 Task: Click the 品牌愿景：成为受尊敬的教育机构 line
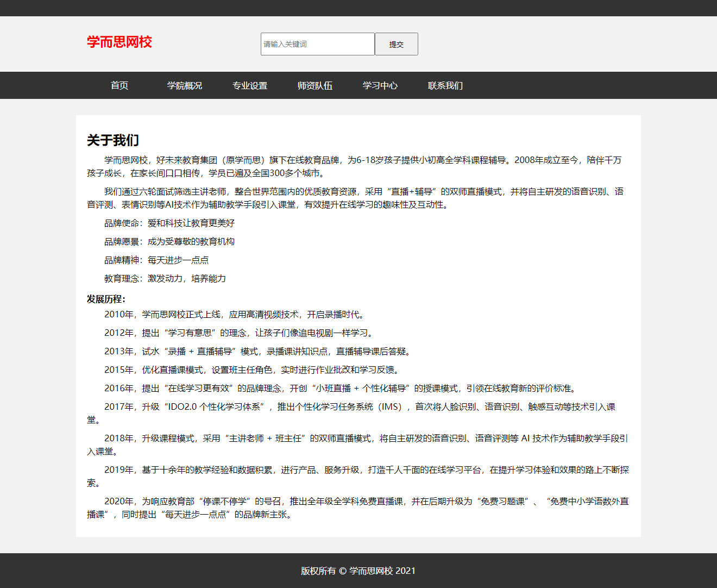[169, 241]
